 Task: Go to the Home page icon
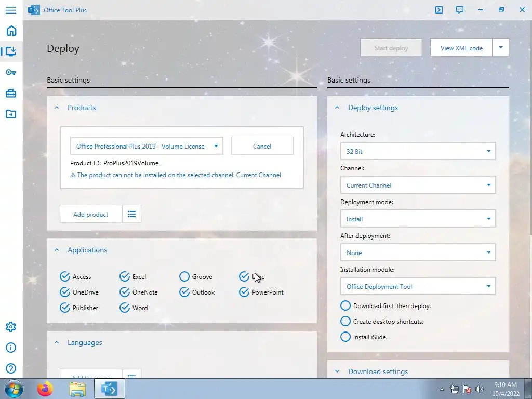(11, 31)
